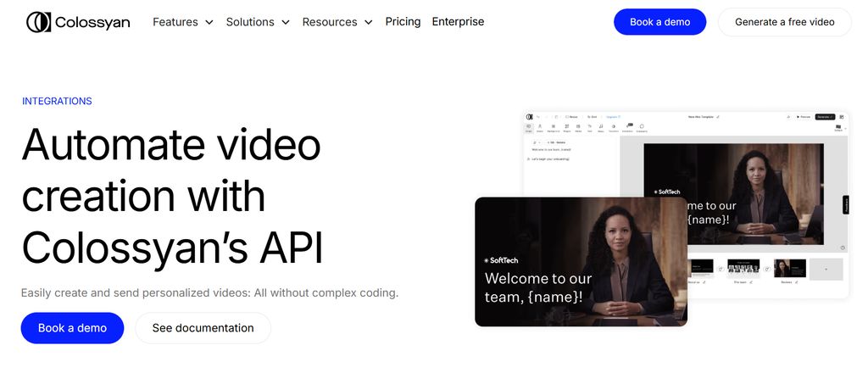Open the Media tool in editor
868x384 pixels.
coord(578,128)
